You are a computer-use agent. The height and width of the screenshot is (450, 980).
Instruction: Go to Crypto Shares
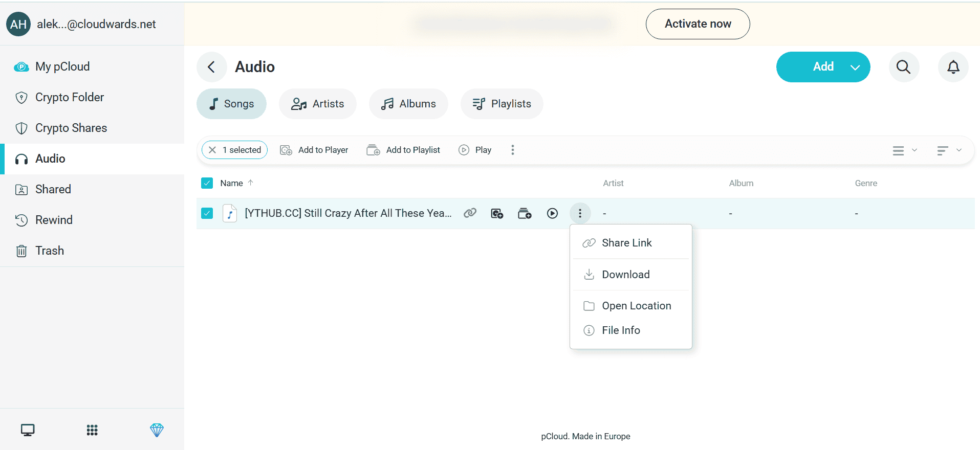[x=92, y=128]
